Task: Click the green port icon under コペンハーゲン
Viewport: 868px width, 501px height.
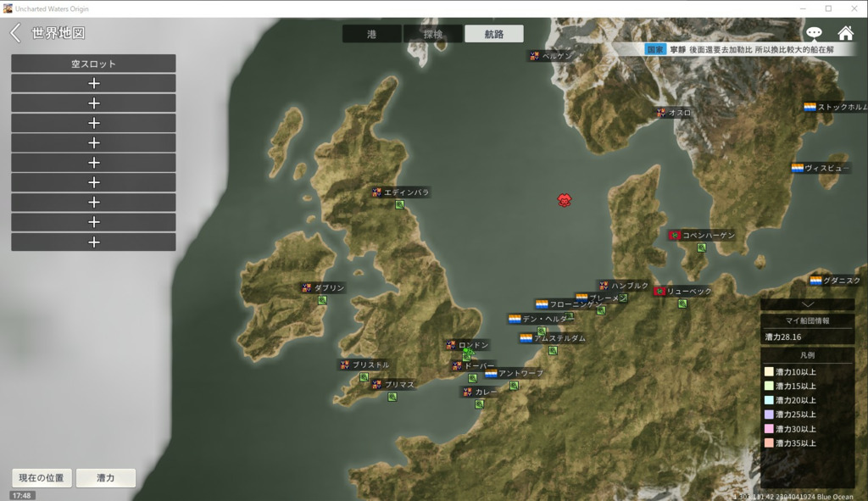Action: tap(701, 248)
